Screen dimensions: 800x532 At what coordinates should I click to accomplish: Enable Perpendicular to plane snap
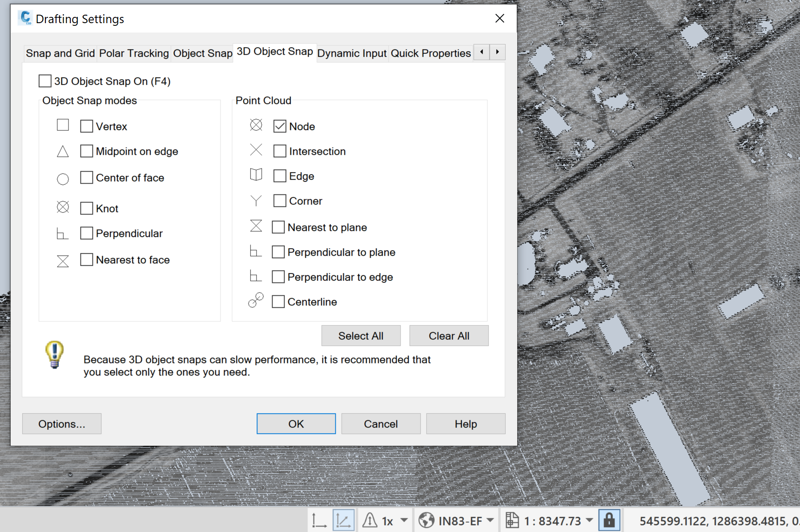point(278,251)
